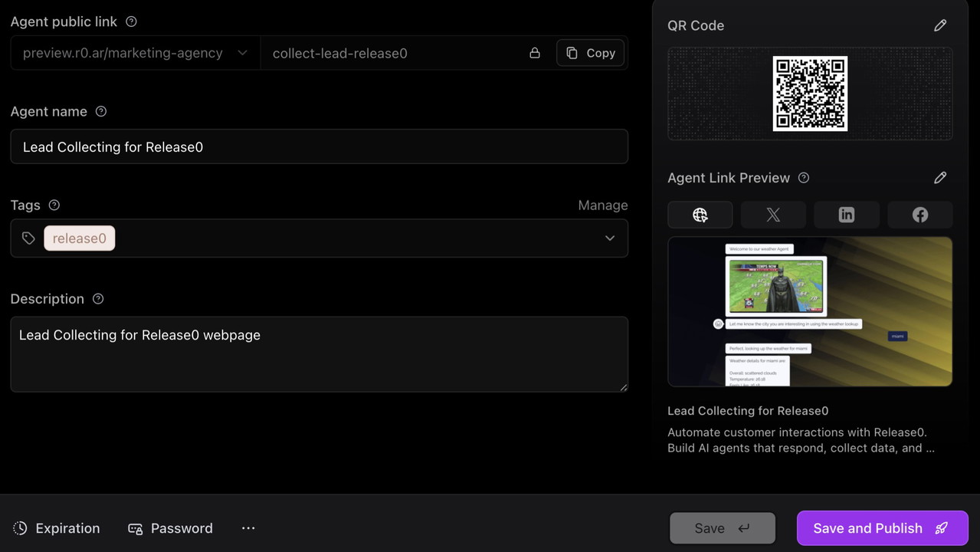980x552 pixels.
Task: Open the Manage tags link
Action: coord(603,205)
